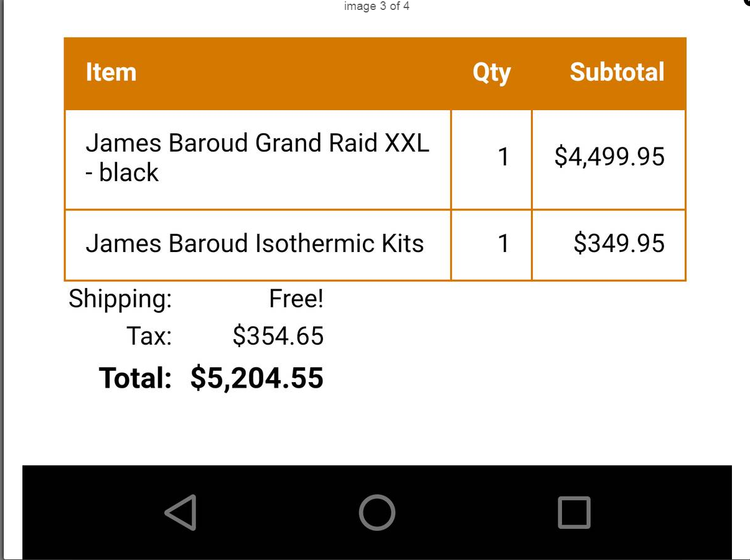Click the Subtotal column header
750x560 pixels.
(x=617, y=72)
